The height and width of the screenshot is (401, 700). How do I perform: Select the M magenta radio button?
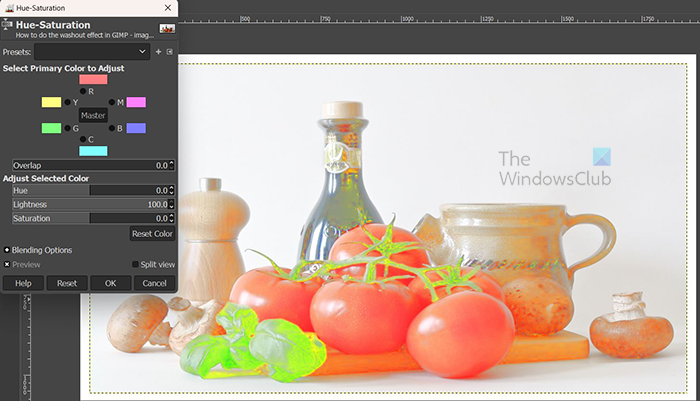pos(112,102)
